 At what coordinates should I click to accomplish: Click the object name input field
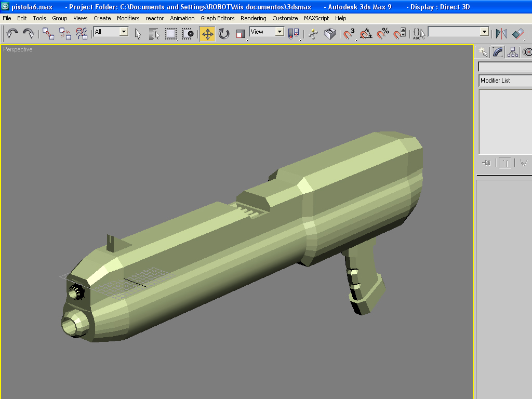coord(505,66)
